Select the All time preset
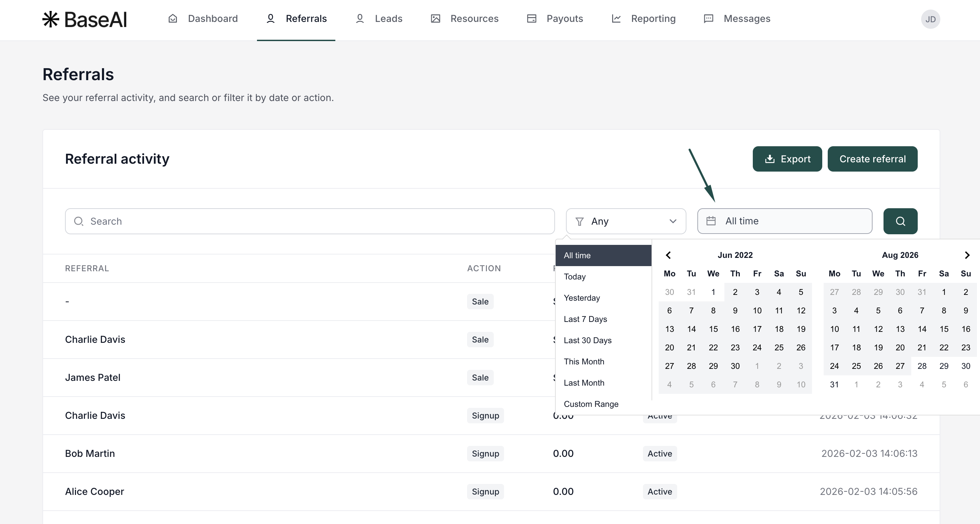 click(603, 255)
